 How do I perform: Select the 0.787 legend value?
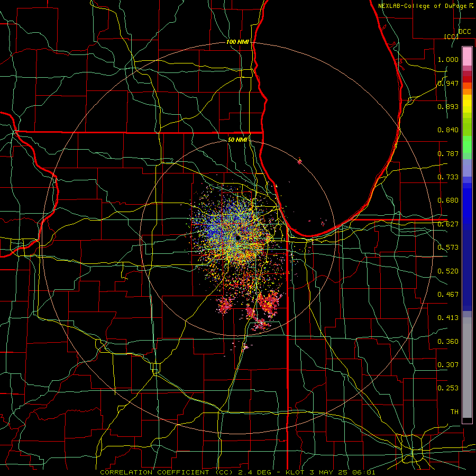tap(448, 153)
